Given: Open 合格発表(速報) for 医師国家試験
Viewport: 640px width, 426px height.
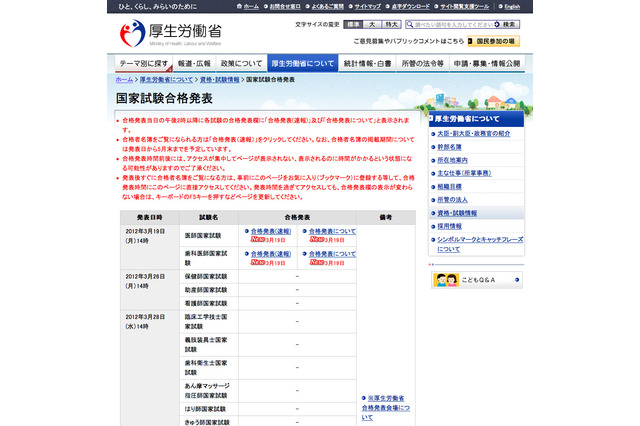Looking at the screenshot, I should [x=271, y=231].
